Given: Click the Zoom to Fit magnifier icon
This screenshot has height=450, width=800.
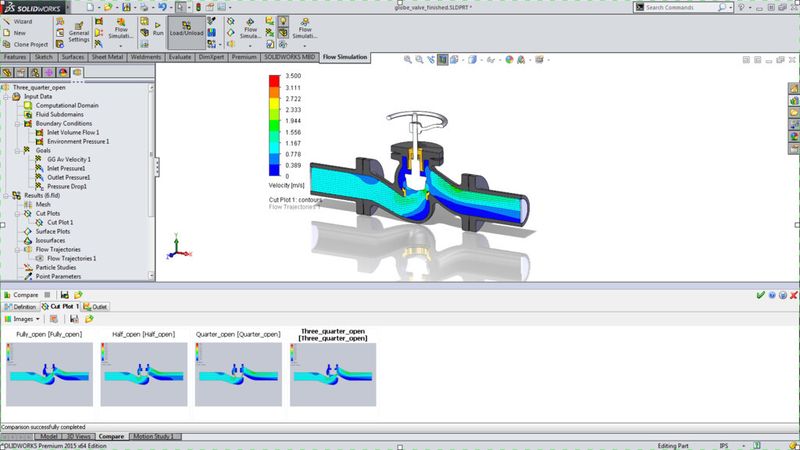Looking at the screenshot, I should (408, 60).
